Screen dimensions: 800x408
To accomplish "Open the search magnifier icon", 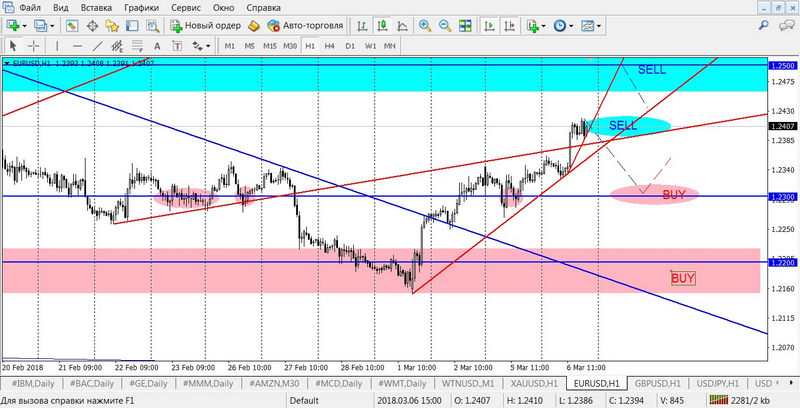I will tap(766, 25).
